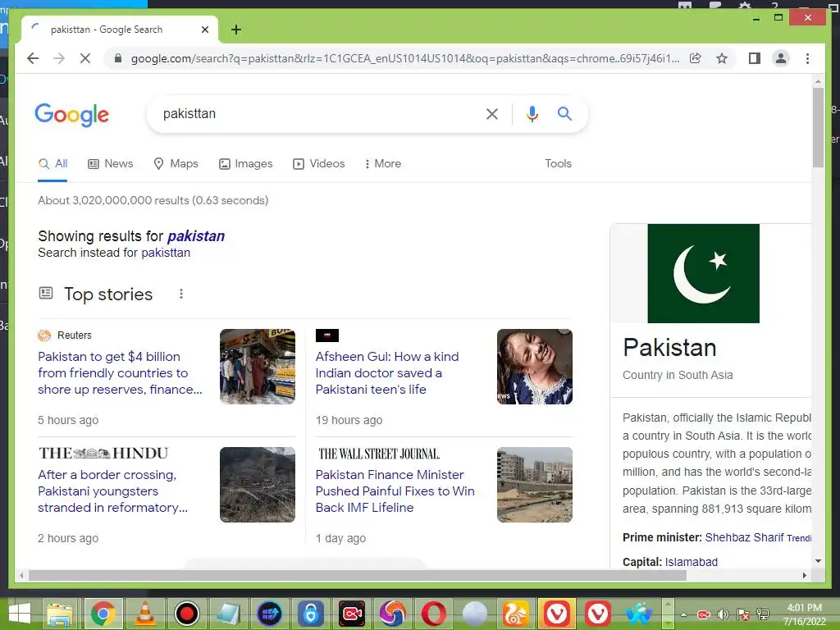Click the horizontal scrollbar right arrow
Screen dimensions: 840x630
point(804,575)
